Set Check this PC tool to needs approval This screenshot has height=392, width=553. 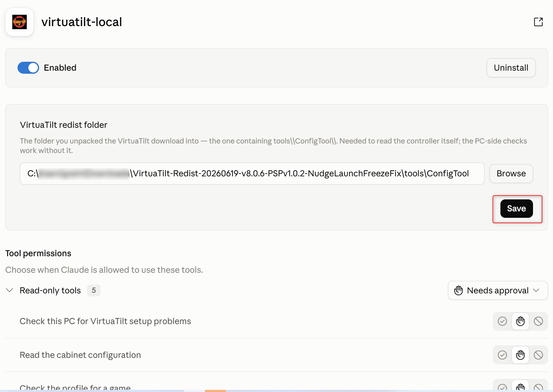pyautogui.click(x=520, y=321)
